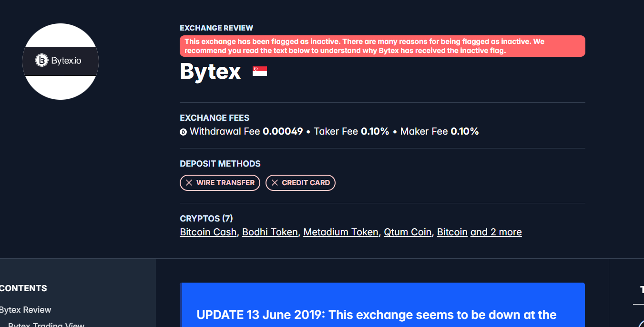
Task: Click the X icon on Wire Transfer
Action: [x=189, y=183]
